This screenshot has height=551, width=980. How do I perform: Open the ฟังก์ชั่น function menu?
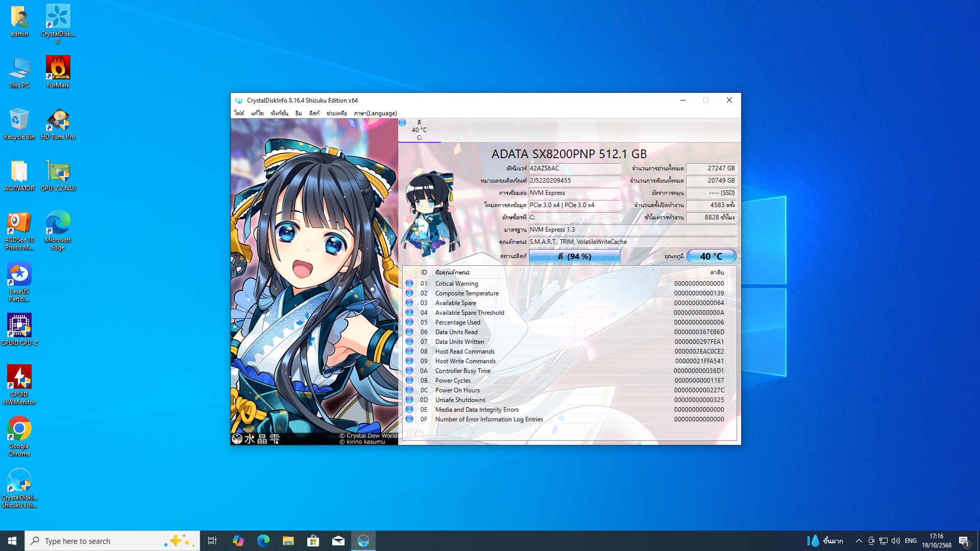[x=279, y=113]
